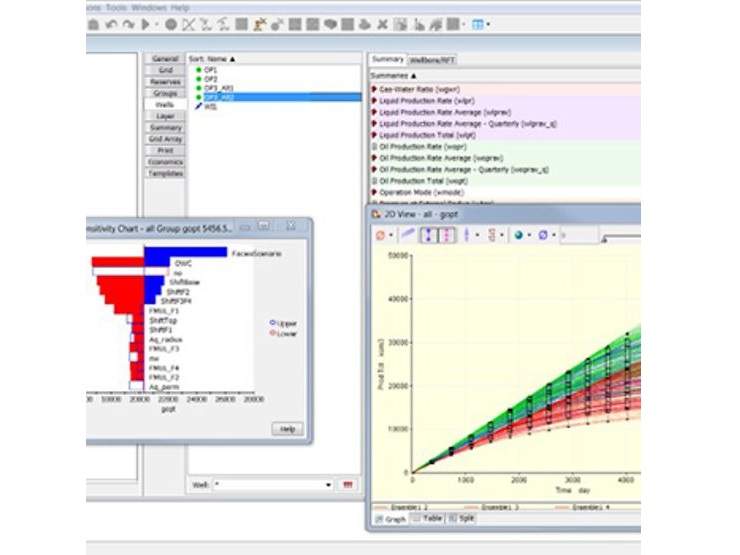Viewport: 740px width, 555px height.
Task: Click the green globe icon in 2D View
Action: click(518, 236)
